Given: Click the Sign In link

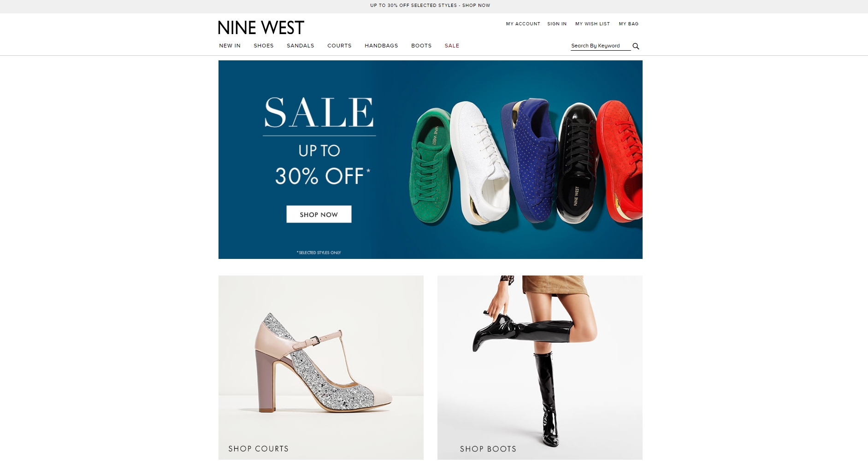Looking at the screenshot, I should coord(557,24).
